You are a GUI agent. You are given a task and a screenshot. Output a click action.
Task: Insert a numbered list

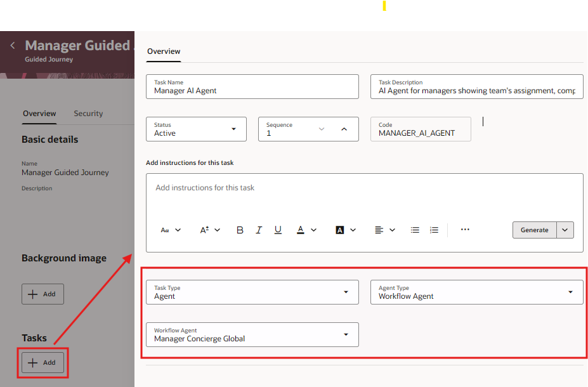(434, 230)
